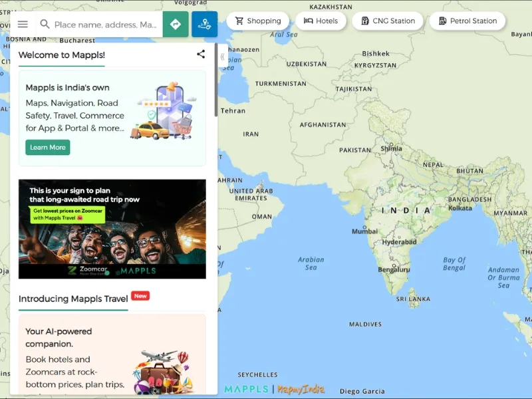This screenshot has height=399, width=532.
Task: Open the hamburger menu
Action: 23,25
